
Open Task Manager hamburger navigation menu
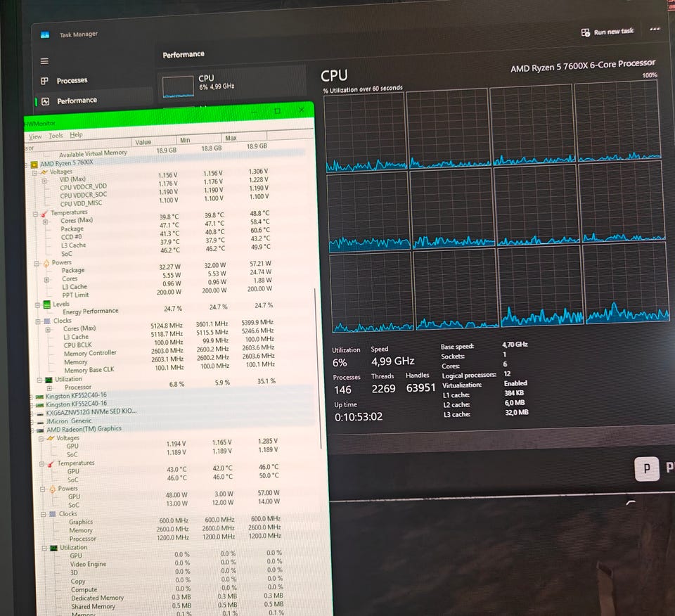(x=44, y=61)
